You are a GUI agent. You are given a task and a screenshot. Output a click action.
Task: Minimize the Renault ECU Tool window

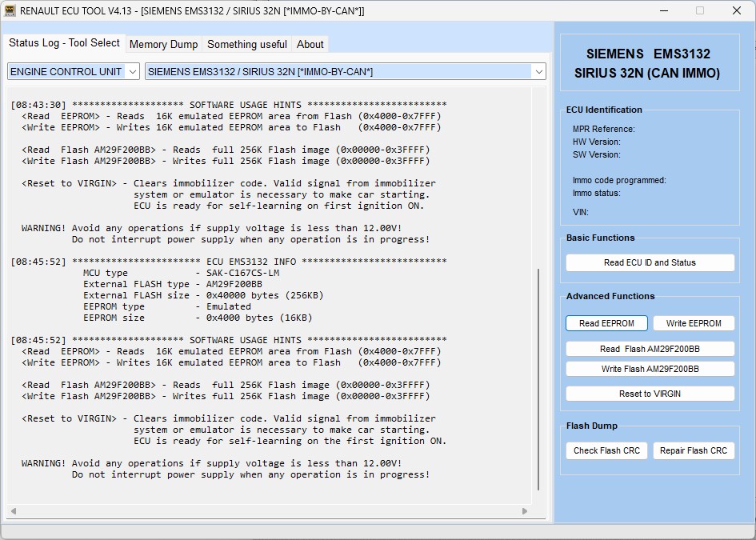tap(664, 10)
